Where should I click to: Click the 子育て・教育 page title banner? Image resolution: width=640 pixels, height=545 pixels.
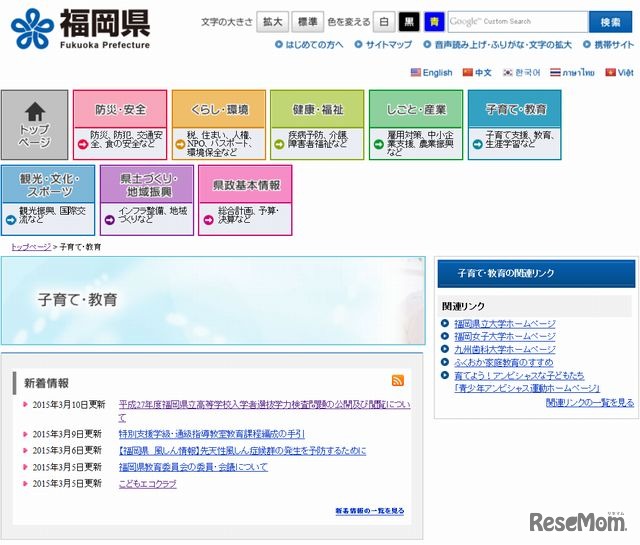click(213, 300)
